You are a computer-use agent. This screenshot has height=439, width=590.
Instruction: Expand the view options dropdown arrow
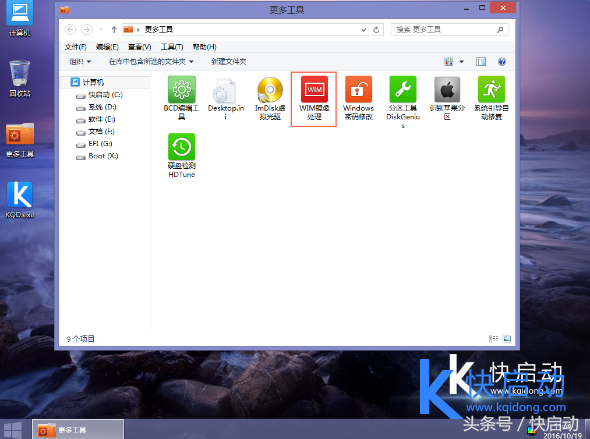pos(461,61)
